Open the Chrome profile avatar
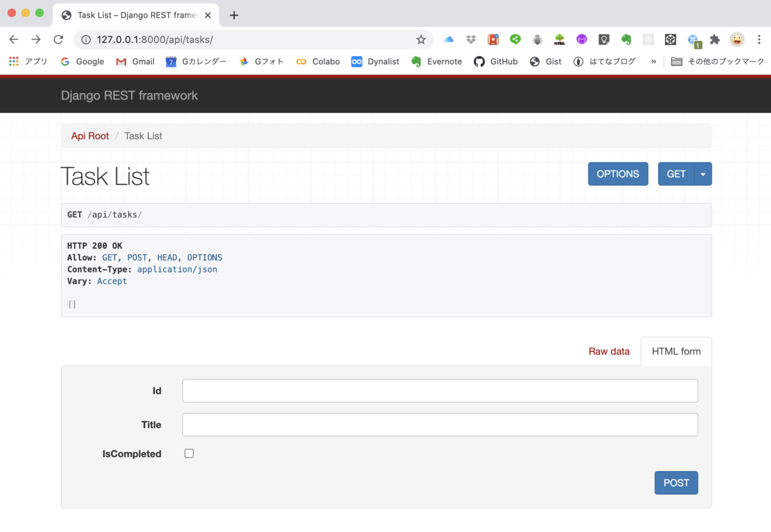771x532 pixels. click(737, 39)
